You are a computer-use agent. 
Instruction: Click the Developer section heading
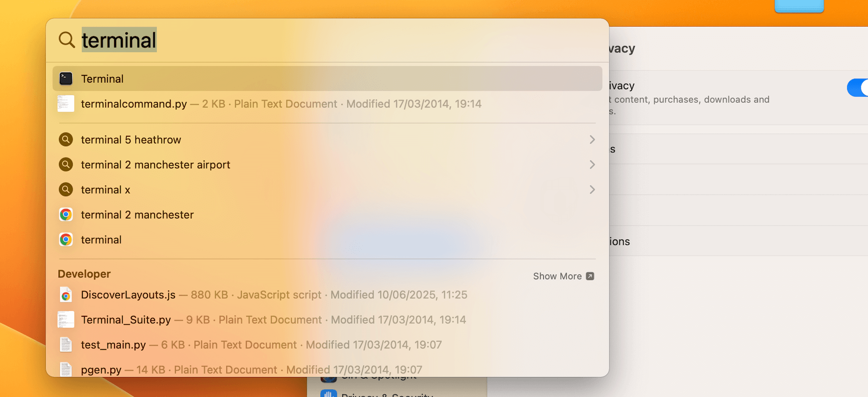(x=84, y=274)
